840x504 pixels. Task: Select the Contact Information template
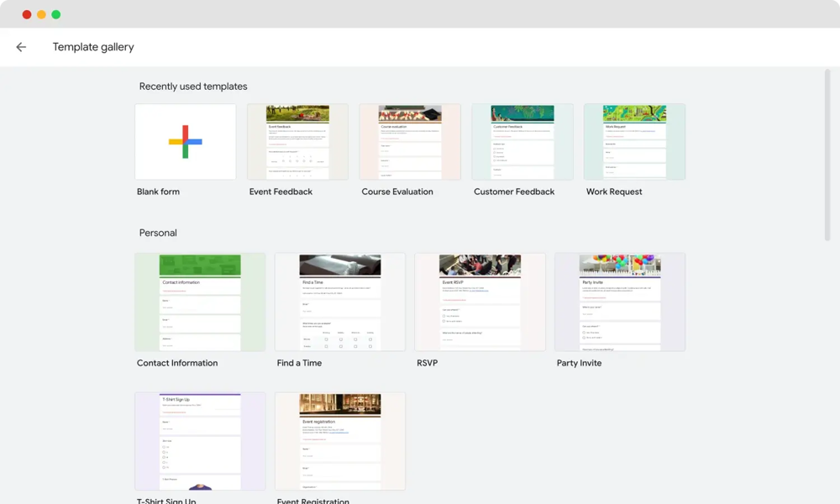coord(200,302)
